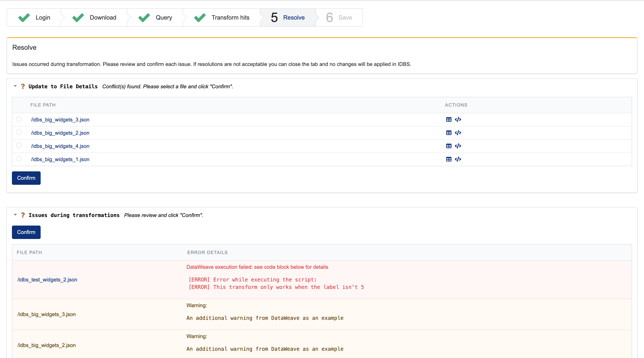
Task: Pick the idbs_big_widgets_1.json radio option
Action: [x=19, y=159]
